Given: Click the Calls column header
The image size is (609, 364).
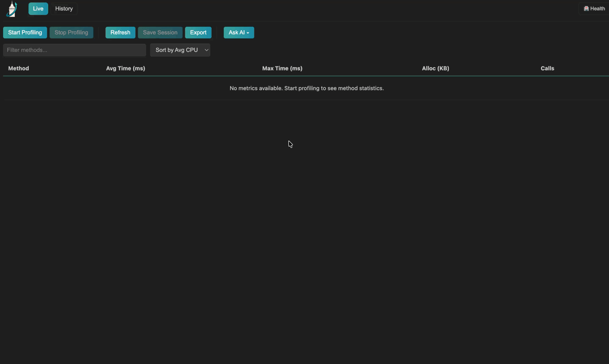Looking at the screenshot, I should tap(547, 68).
